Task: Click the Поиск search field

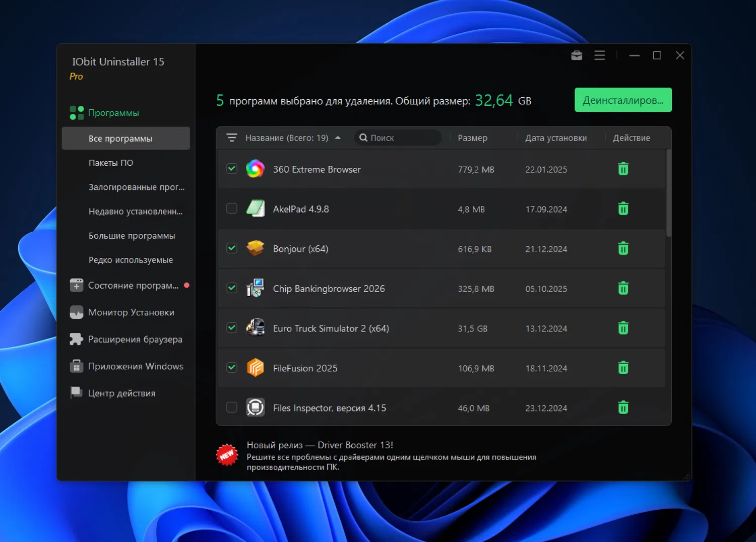Action: click(x=398, y=138)
